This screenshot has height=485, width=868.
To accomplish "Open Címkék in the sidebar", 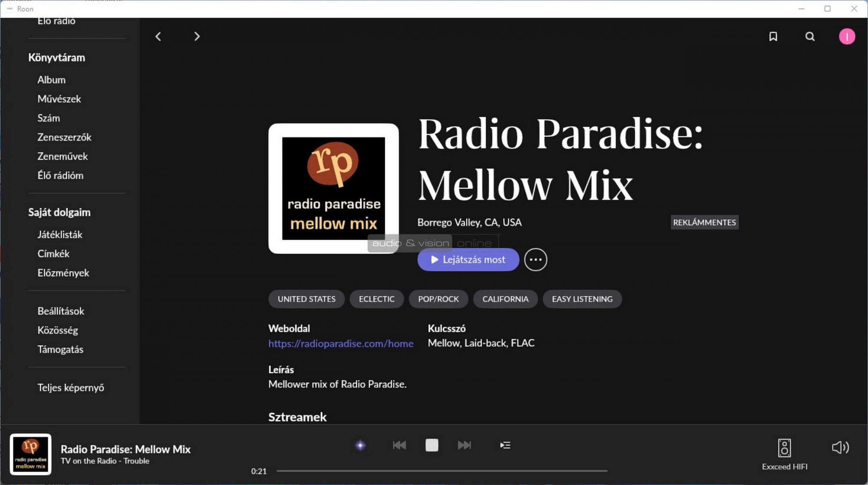I will click(x=53, y=254).
